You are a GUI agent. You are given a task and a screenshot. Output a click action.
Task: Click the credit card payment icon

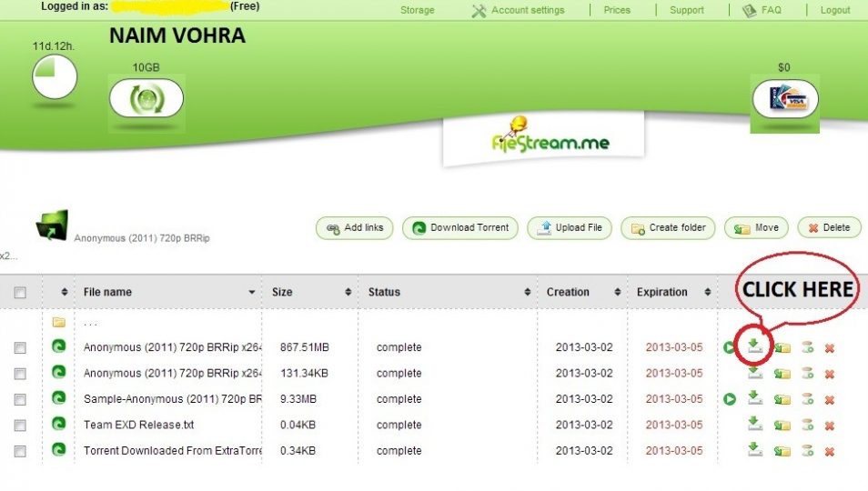coord(784,100)
